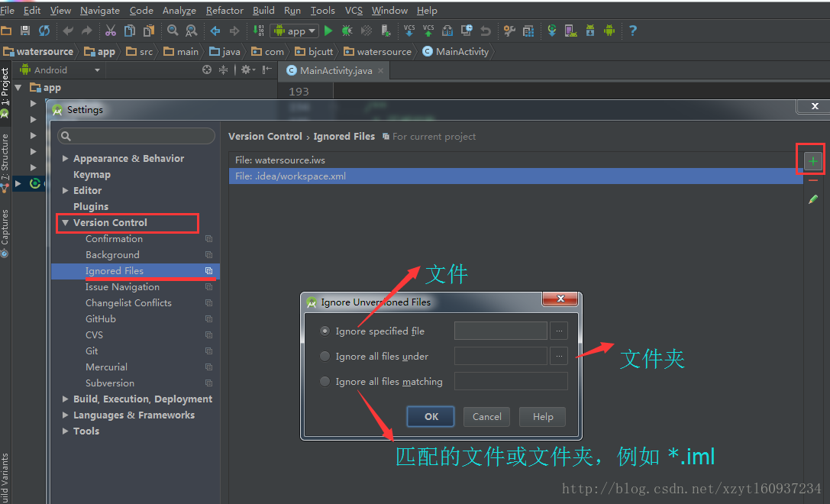
Task: Open the Navigate menu
Action: (100, 10)
